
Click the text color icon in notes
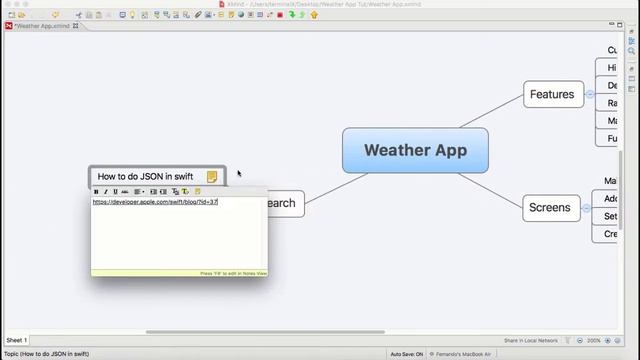185,191
